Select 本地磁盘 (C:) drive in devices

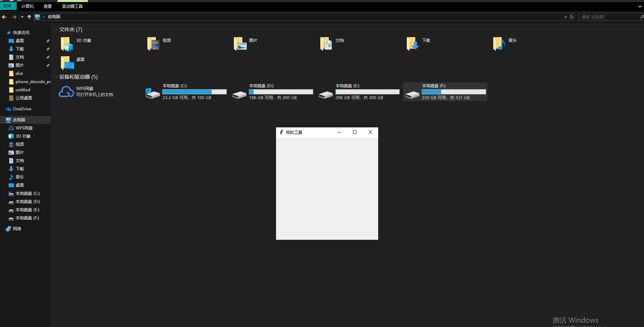tap(186, 92)
